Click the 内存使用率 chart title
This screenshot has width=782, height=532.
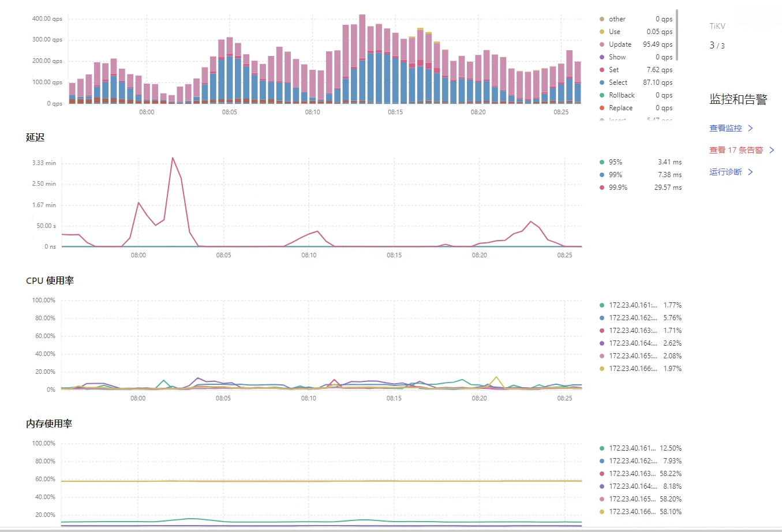click(x=49, y=424)
